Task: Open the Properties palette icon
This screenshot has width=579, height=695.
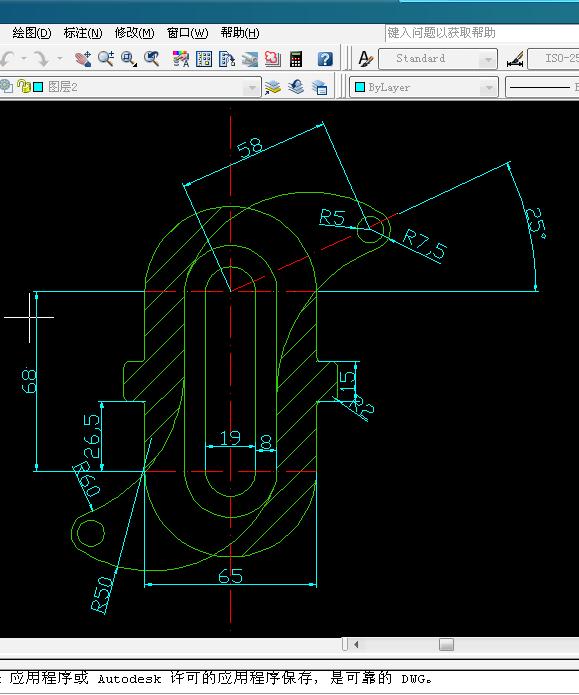Action: tap(180, 59)
